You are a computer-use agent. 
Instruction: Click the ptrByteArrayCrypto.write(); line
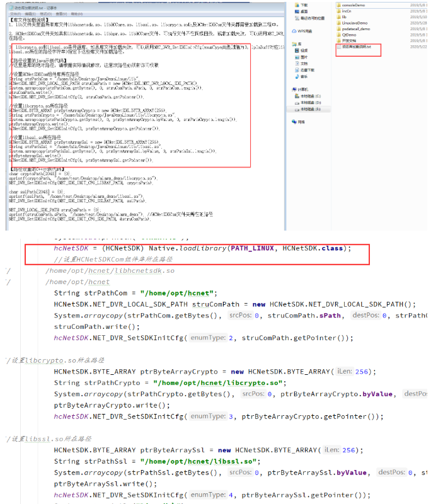click(112, 405)
